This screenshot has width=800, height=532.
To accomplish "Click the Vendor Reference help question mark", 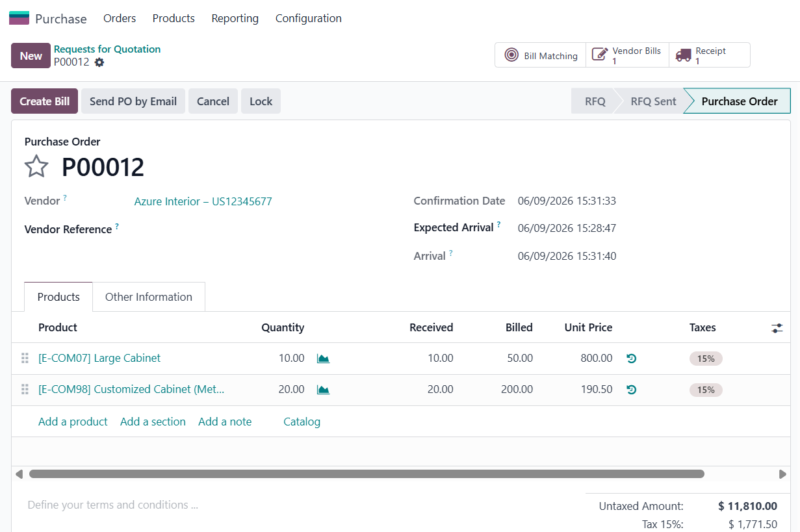I will tap(117, 226).
